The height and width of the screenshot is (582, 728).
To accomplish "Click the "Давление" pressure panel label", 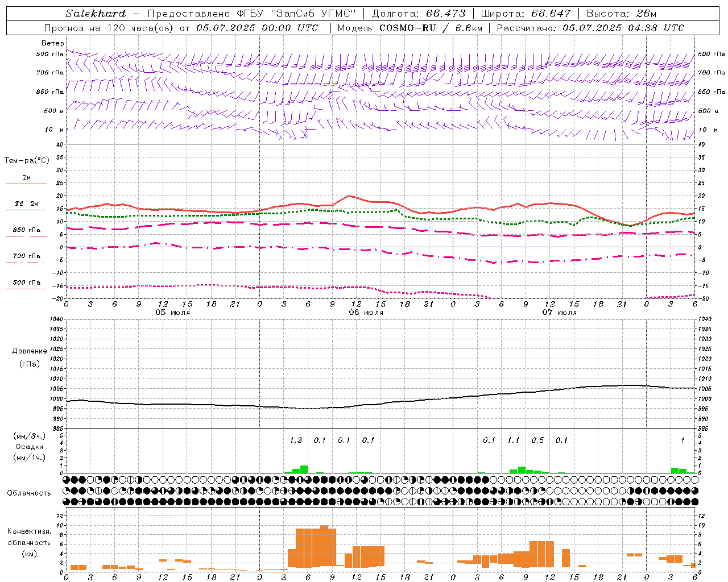I will (x=30, y=351).
